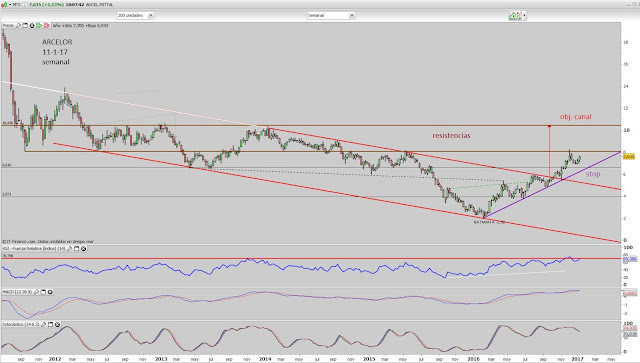
Task: Click RSI panel window/detach icon
Action: point(76,249)
